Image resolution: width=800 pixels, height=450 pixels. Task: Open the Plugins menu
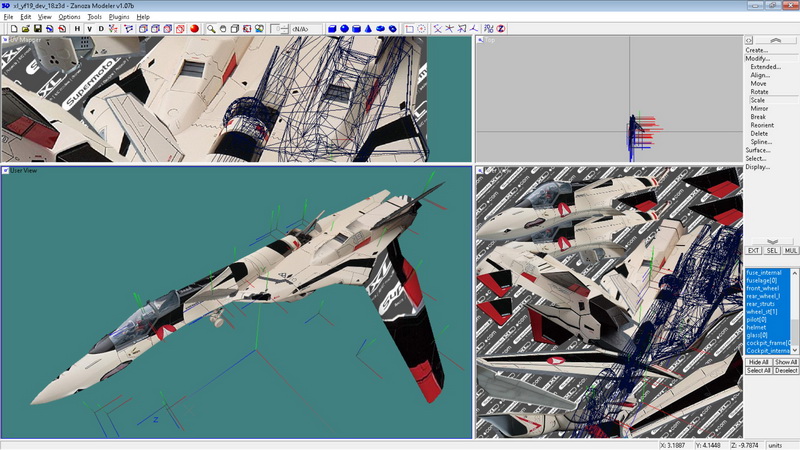(119, 17)
